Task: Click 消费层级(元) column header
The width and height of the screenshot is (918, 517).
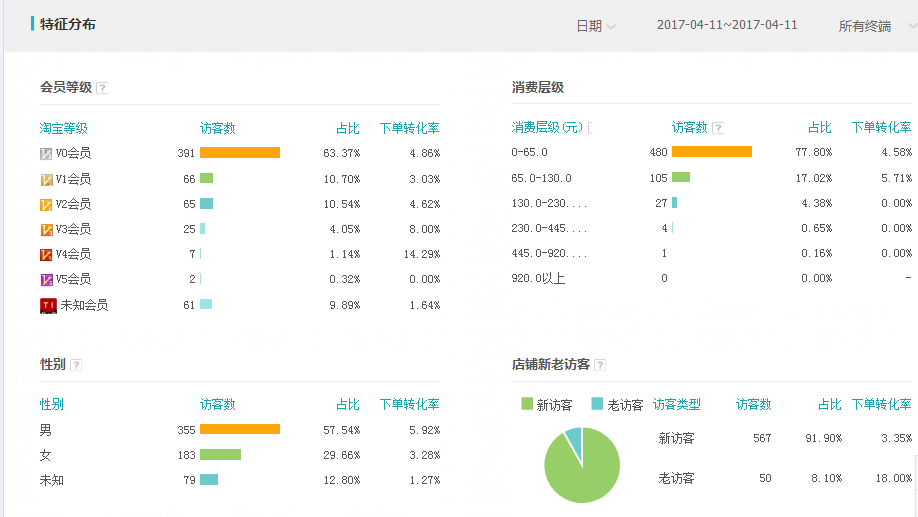Action: (x=548, y=128)
